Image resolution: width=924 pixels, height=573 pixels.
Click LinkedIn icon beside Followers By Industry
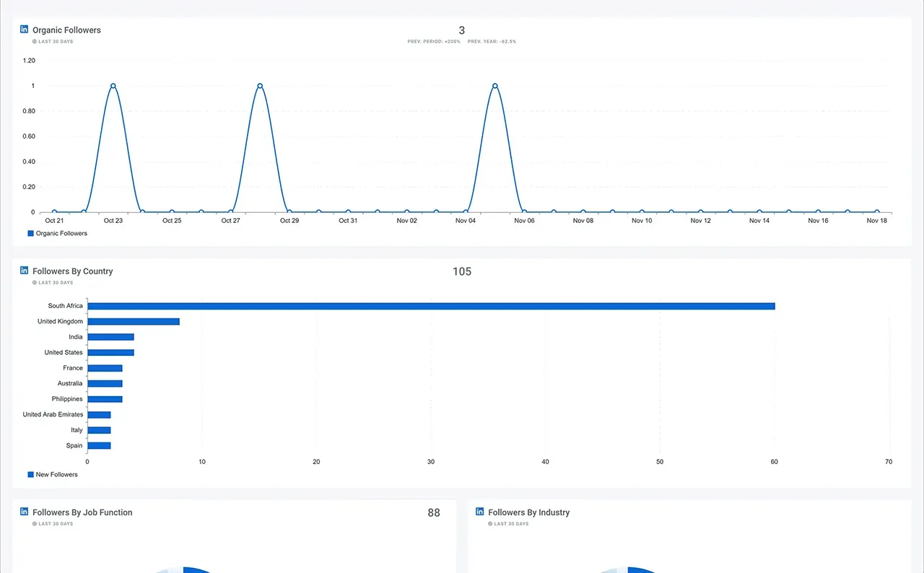pos(479,512)
